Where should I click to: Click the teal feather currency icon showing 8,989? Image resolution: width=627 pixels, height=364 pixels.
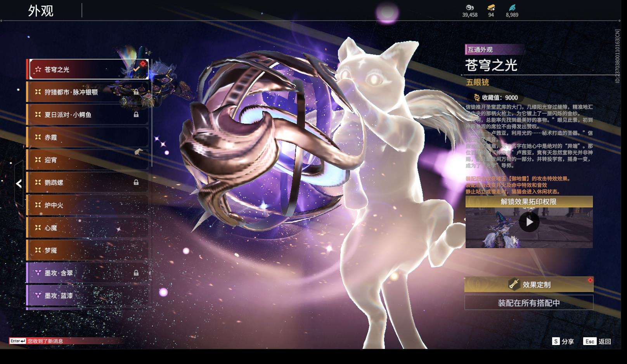click(512, 7)
